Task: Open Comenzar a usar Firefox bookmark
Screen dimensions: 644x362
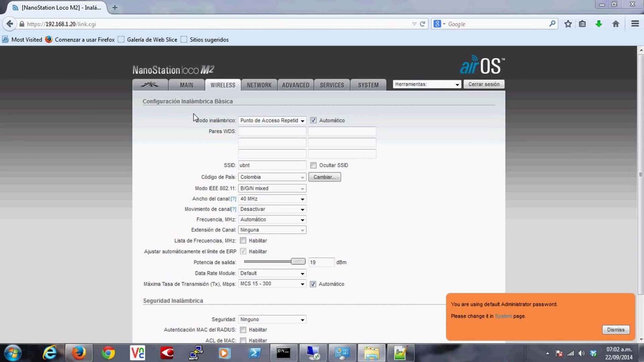Action: (x=80, y=40)
